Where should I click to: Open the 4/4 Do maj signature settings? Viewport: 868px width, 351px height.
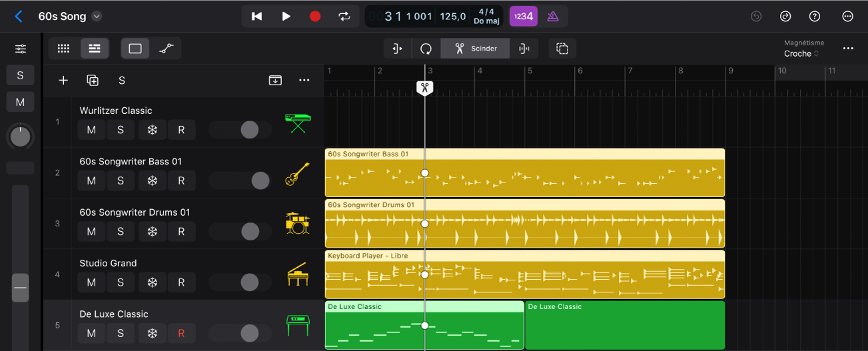[486, 16]
